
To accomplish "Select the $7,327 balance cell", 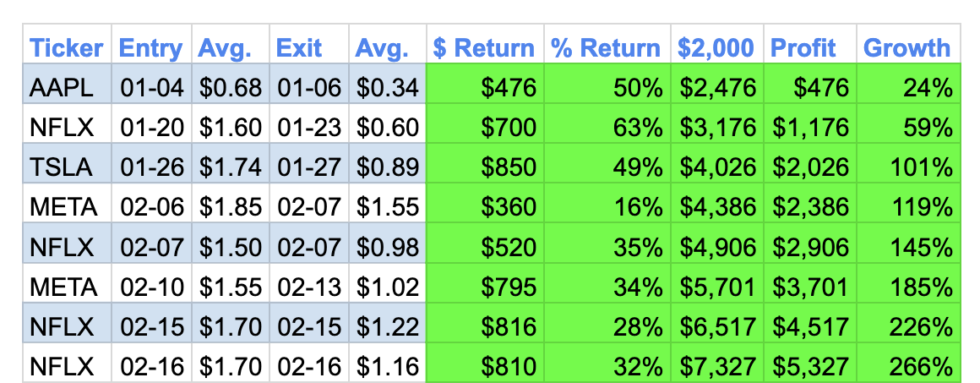I will (716, 367).
